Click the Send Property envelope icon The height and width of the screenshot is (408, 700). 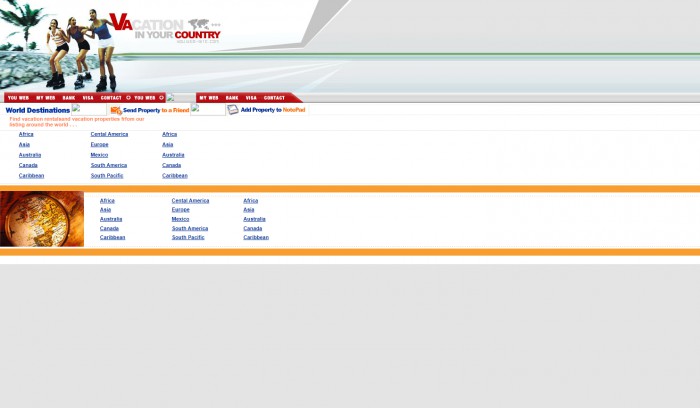coord(116,110)
